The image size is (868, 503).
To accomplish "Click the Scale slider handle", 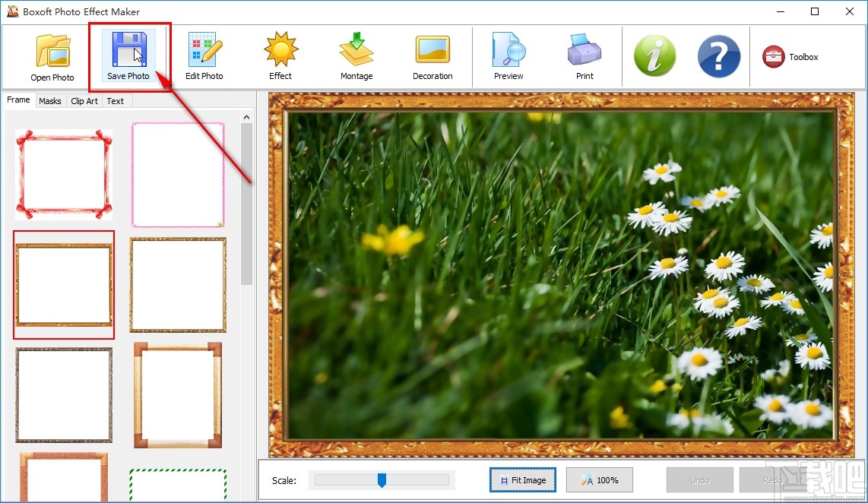I will (x=382, y=479).
